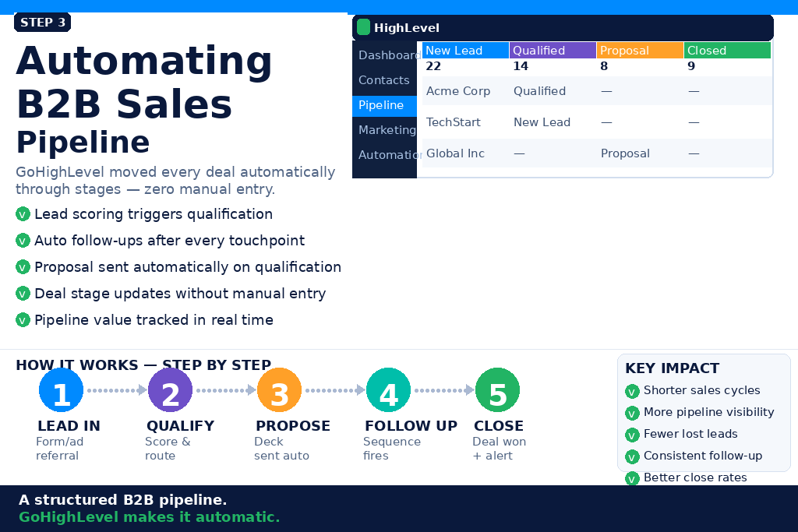Click 'GoHighLevel makes it automatic.' footer text

(x=149, y=517)
